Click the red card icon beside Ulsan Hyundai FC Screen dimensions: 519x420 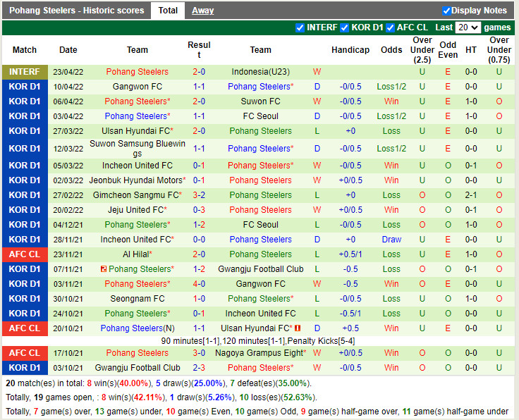coord(298,328)
